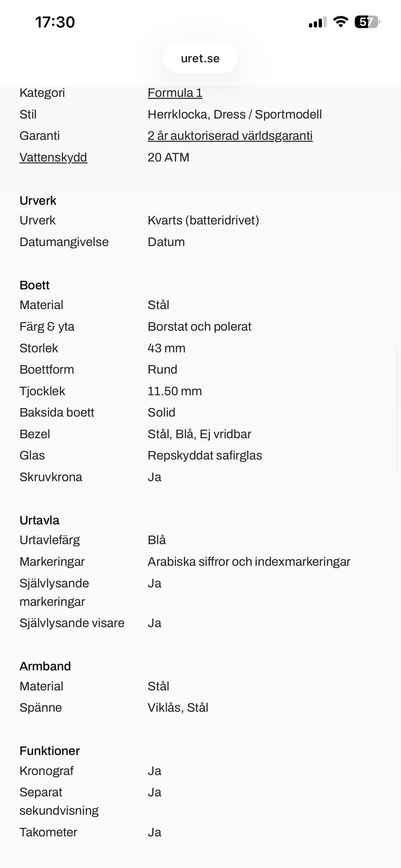
Task: Tap the Boett section heading
Action: pos(34,285)
